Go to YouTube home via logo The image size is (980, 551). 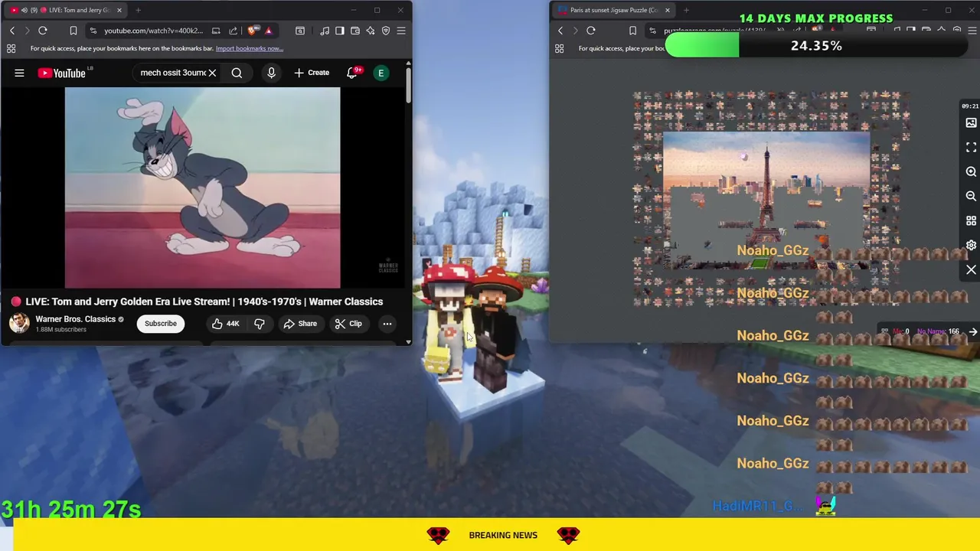click(x=63, y=73)
